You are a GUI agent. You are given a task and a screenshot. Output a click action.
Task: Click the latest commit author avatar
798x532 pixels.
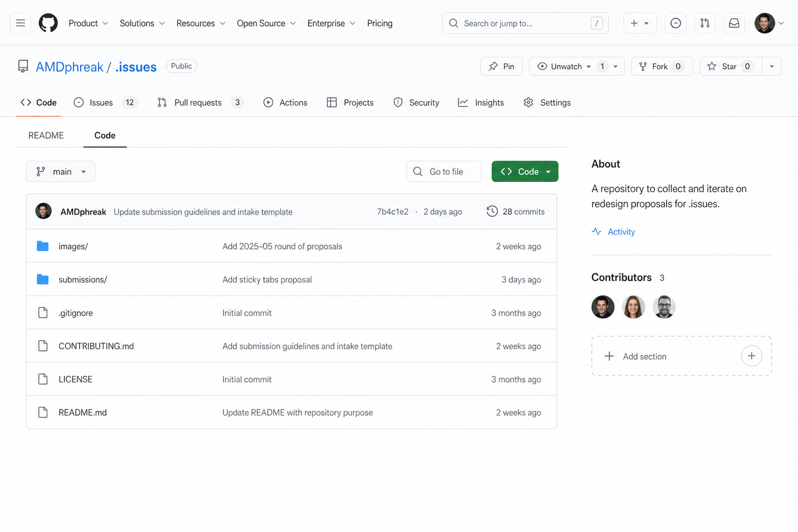pyautogui.click(x=44, y=211)
